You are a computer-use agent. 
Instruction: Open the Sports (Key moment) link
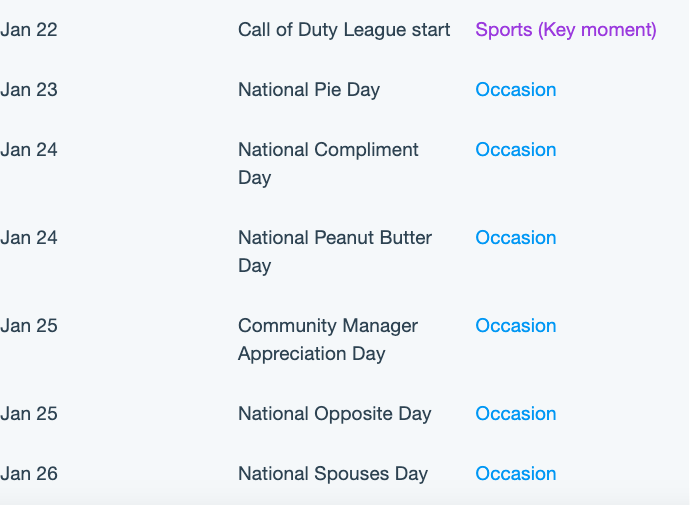click(x=566, y=30)
